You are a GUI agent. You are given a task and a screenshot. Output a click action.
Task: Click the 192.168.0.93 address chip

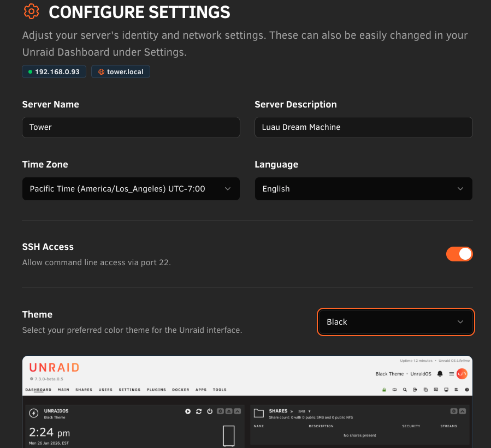[x=54, y=71]
